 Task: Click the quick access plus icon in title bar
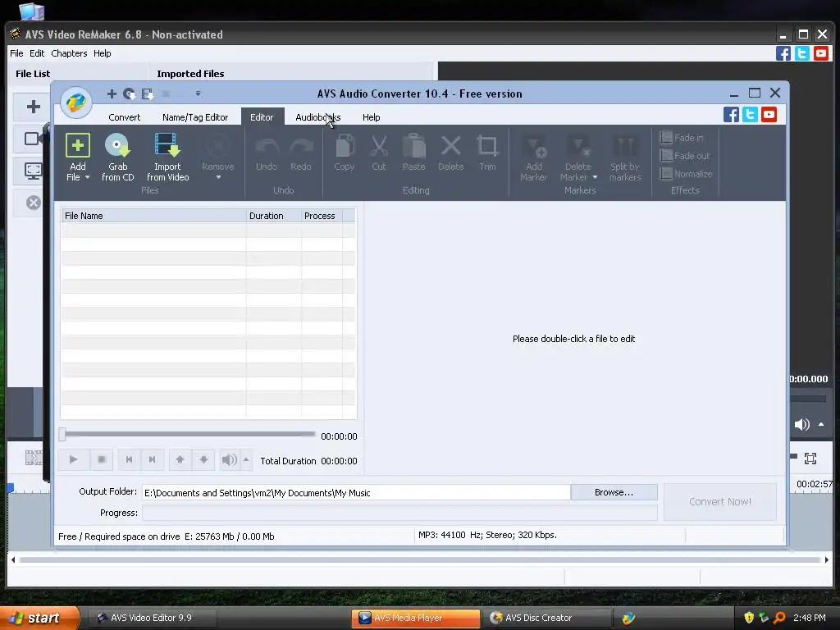pyautogui.click(x=112, y=94)
